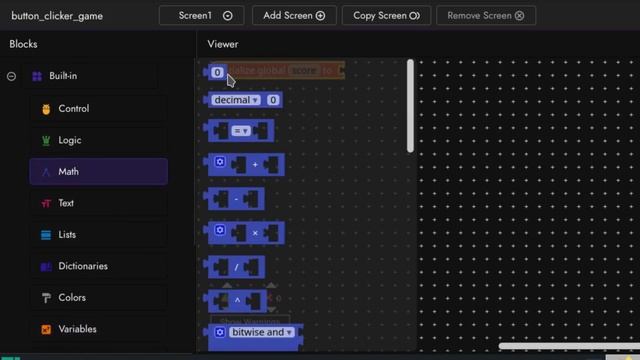Click the decimal block number field
The image size is (640, 360).
[x=273, y=100]
